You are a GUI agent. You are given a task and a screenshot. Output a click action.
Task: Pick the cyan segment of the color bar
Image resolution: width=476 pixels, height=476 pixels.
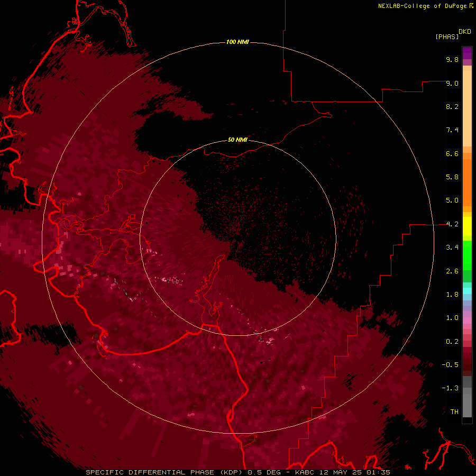[467, 291]
